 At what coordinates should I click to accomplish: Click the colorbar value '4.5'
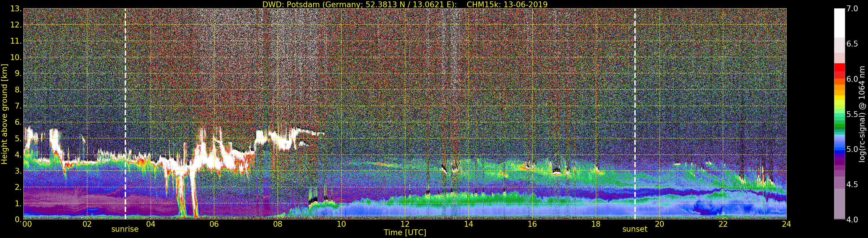852,185
